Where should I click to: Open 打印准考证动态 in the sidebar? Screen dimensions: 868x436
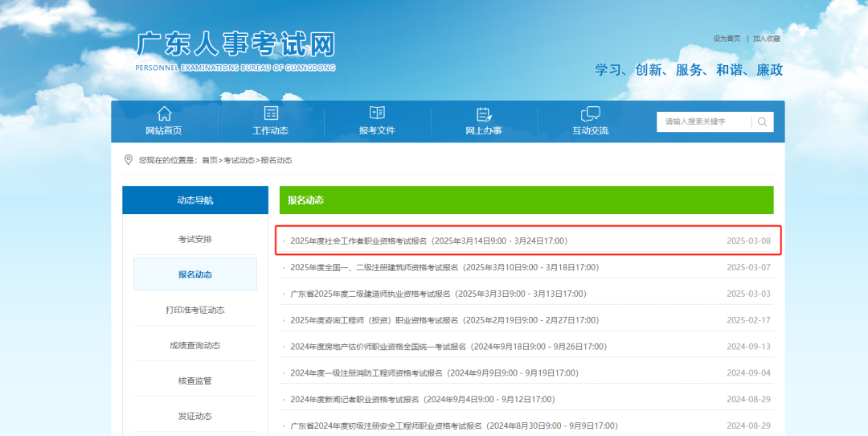(195, 310)
